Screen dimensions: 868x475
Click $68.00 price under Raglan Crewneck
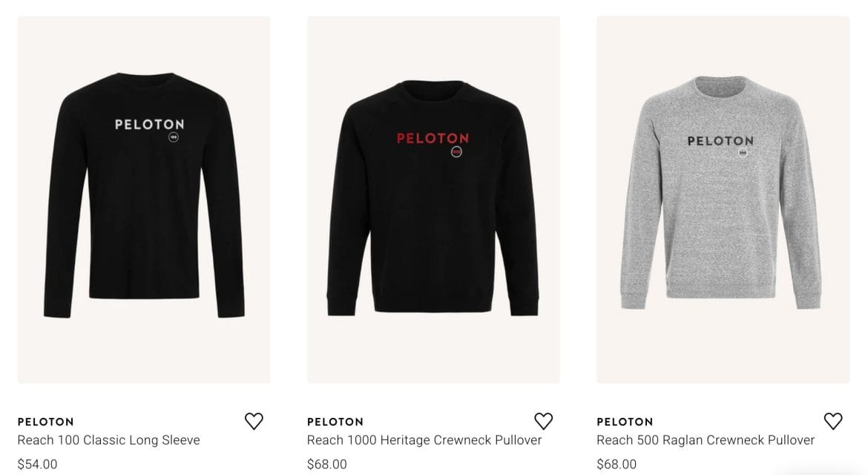pyautogui.click(x=617, y=464)
